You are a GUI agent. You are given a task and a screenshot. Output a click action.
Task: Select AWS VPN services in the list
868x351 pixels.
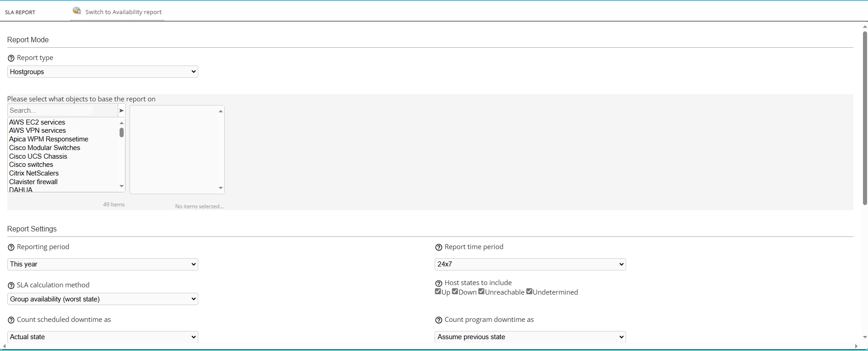pos(37,130)
